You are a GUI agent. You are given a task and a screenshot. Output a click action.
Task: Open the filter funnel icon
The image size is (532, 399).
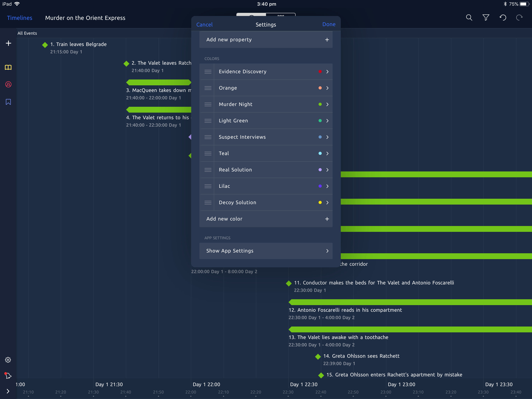point(486,18)
